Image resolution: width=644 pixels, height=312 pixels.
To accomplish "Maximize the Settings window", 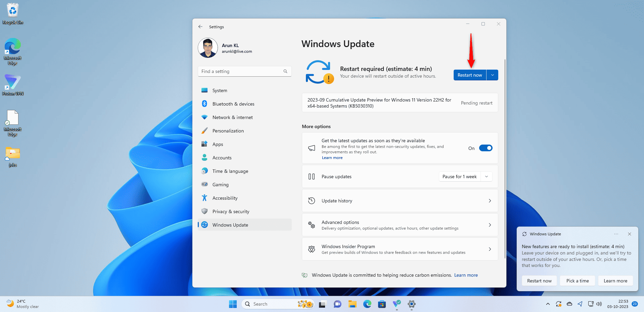I will tap(483, 24).
